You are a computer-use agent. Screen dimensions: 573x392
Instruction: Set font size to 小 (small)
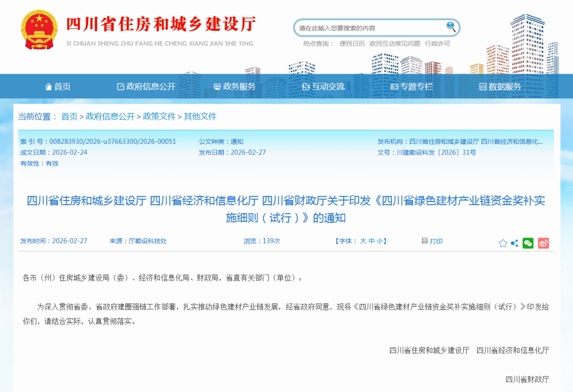(x=380, y=241)
